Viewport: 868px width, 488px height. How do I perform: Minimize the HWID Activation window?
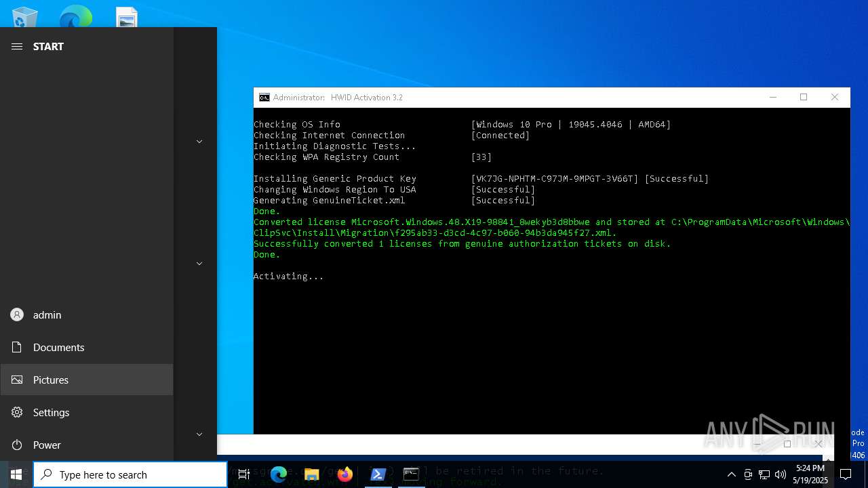tap(772, 98)
